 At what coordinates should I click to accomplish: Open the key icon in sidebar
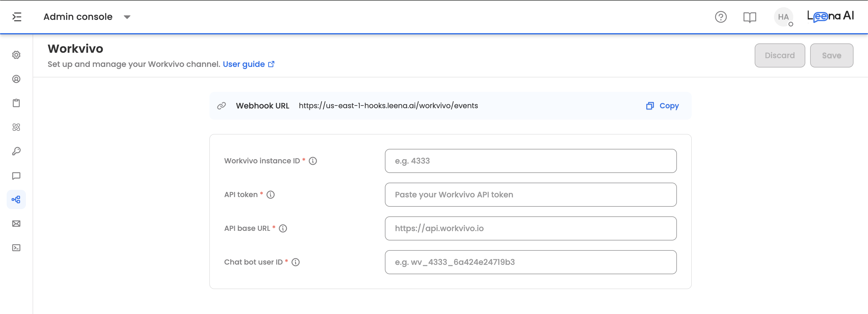pyautogui.click(x=16, y=151)
